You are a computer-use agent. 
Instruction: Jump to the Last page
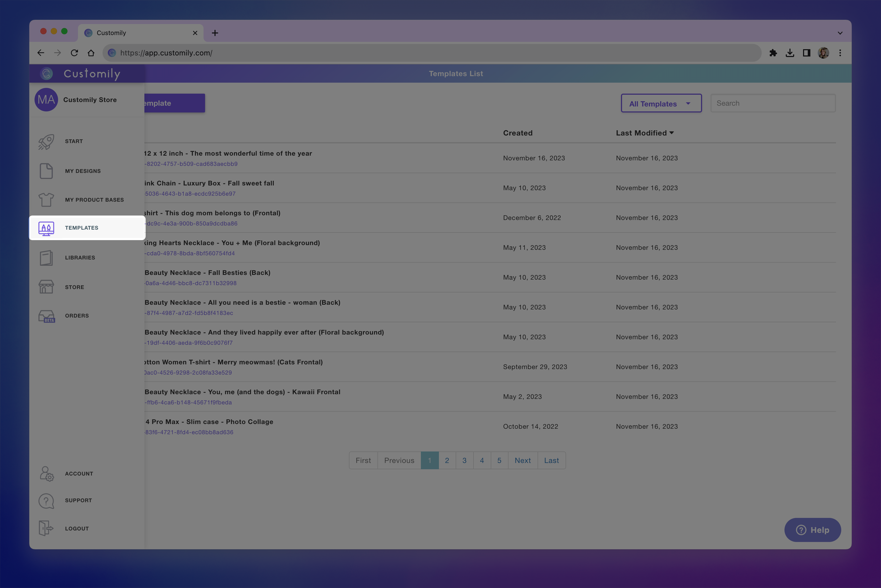click(551, 461)
